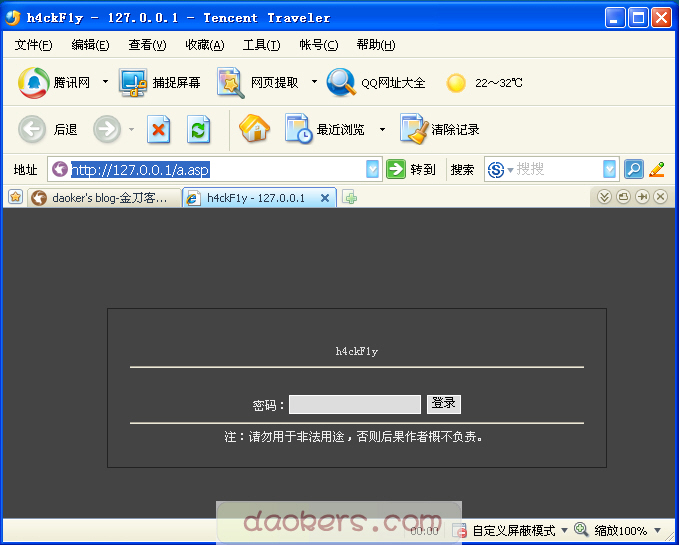This screenshot has height=545, width=679.
Task: Go back with the 后退 arrow
Action: click(x=32, y=129)
